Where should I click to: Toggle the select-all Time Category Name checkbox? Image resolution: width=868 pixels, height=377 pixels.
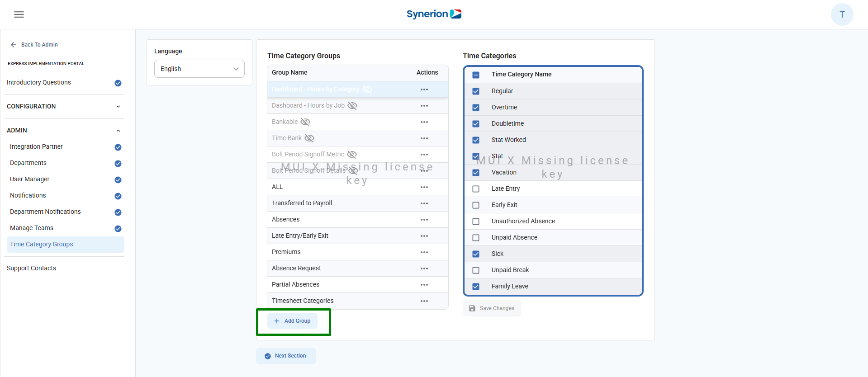point(476,75)
